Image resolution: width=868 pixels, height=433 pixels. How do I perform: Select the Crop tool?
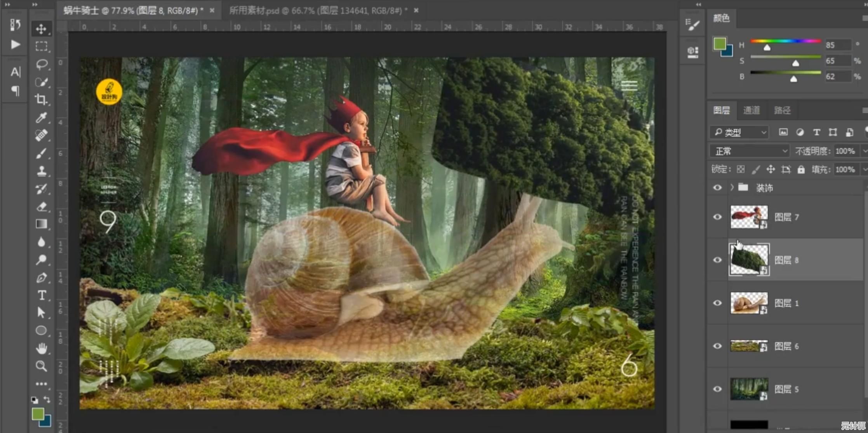click(41, 100)
